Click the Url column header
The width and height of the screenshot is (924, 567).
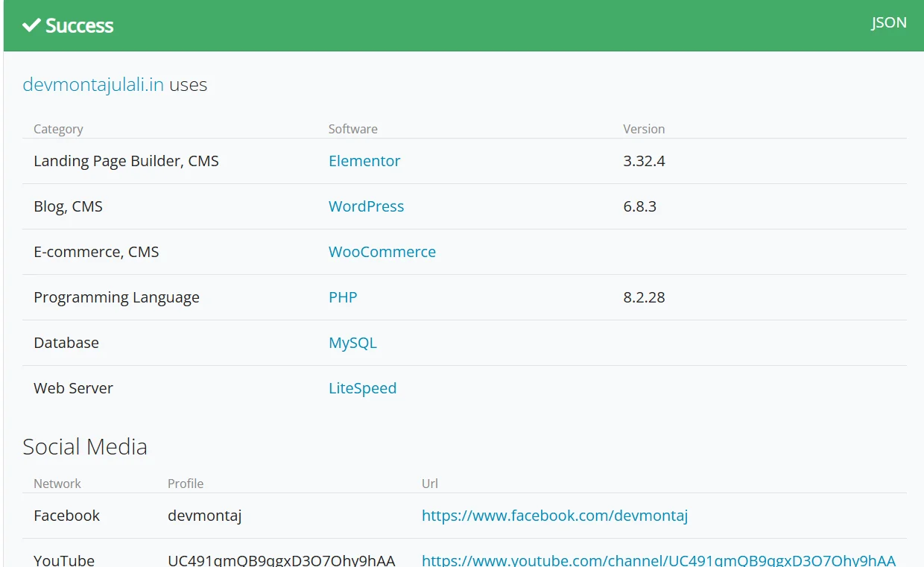tap(430, 484)
